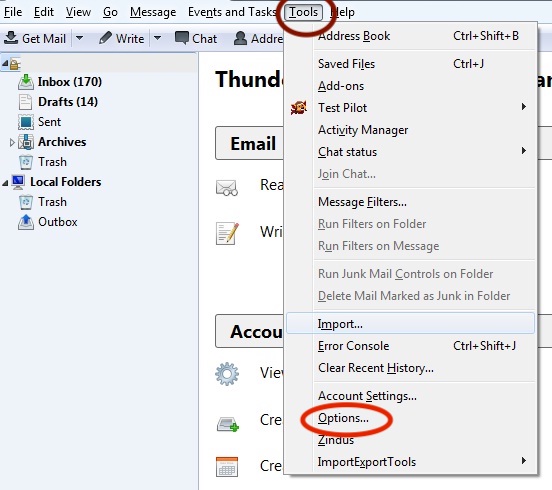Click the Test Pilot mascot icon
This screenshot has width=552, height=490.
(299, 107)
